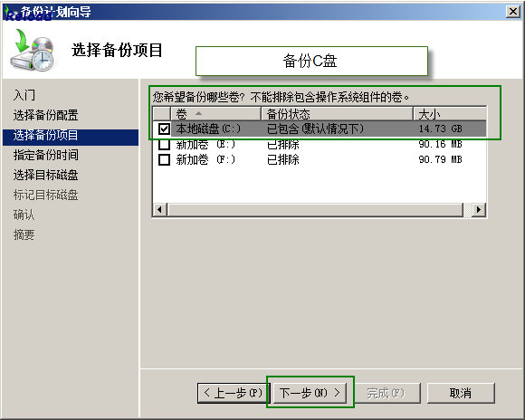Click the 下一步(N) button
Viewport: 525px width, 420px height.
[x=310, y=393]
